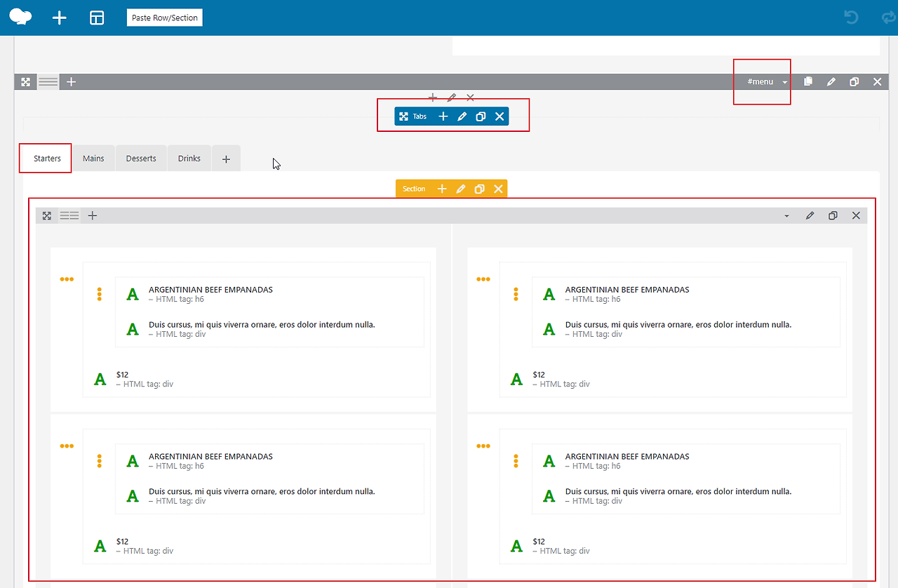Screen dimensions: 898x588
Task: Change column layout of the inner row under Section
Action: [x=69, y=215]
